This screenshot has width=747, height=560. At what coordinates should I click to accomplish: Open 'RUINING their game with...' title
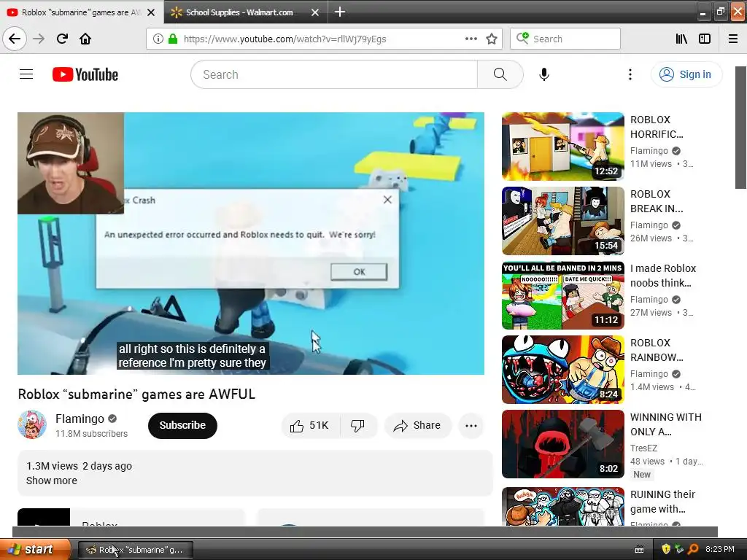coord(662,502)
